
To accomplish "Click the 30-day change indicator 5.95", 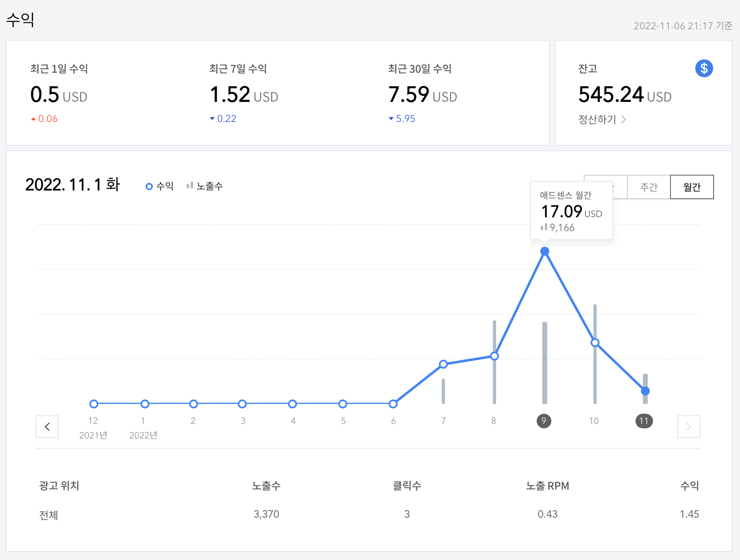I will (402, 119).
